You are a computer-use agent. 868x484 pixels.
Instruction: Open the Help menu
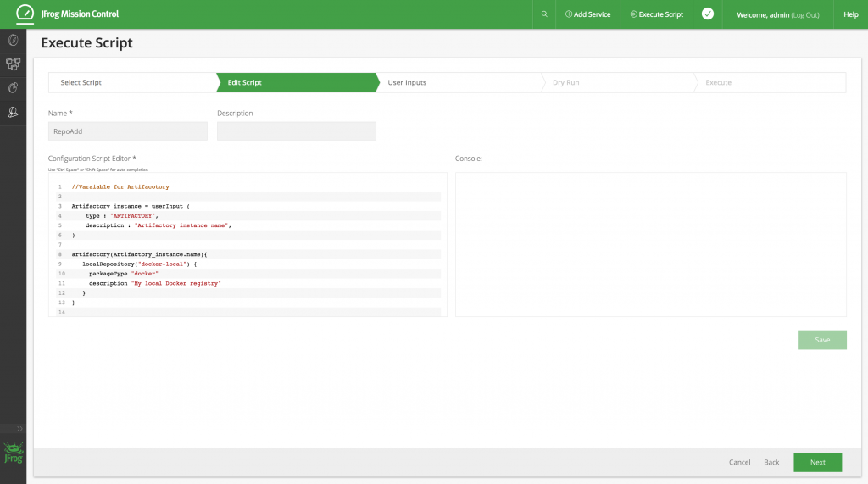pyautogui.click(x=851, y=14)
